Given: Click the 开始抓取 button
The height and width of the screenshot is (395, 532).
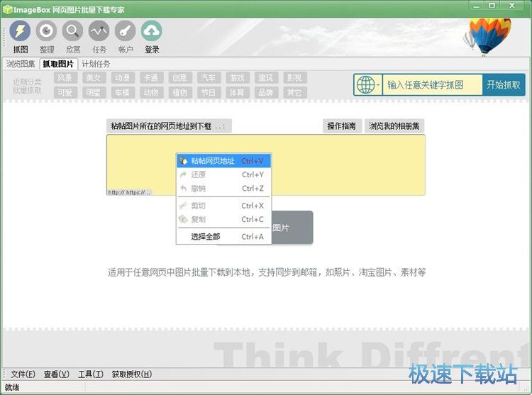Looking at the screenshot, I should tap(504, 85).
